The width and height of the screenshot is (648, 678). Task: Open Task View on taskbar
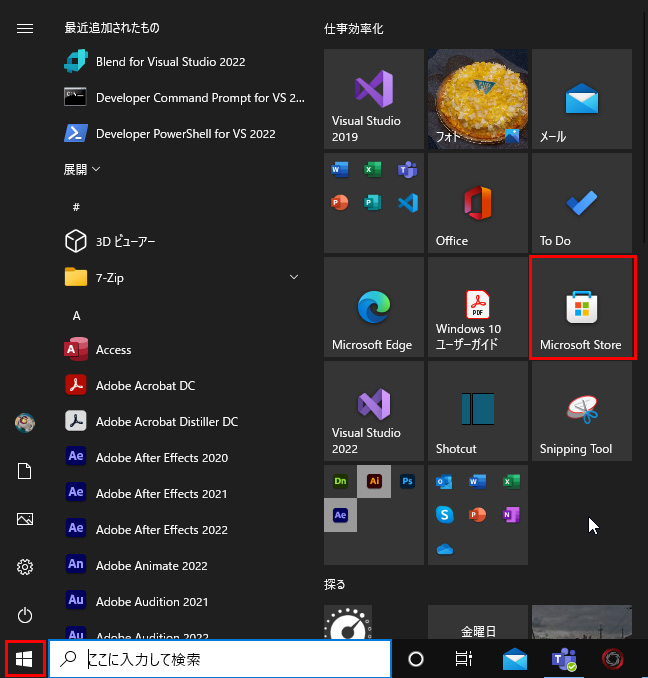pos(463,659)
